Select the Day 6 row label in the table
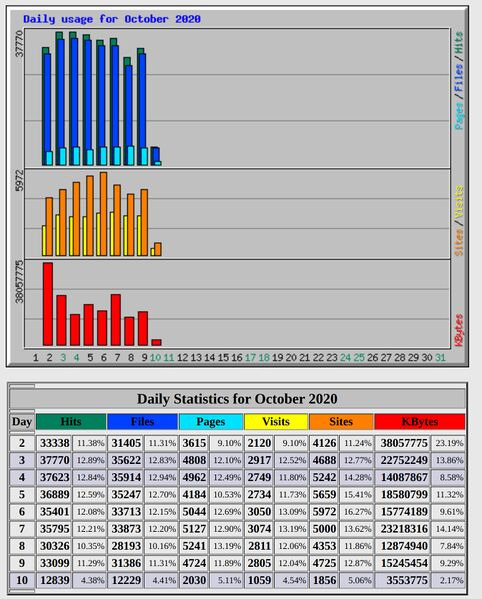The height and width of the screenshot is (599, 482). pos(22,512)
